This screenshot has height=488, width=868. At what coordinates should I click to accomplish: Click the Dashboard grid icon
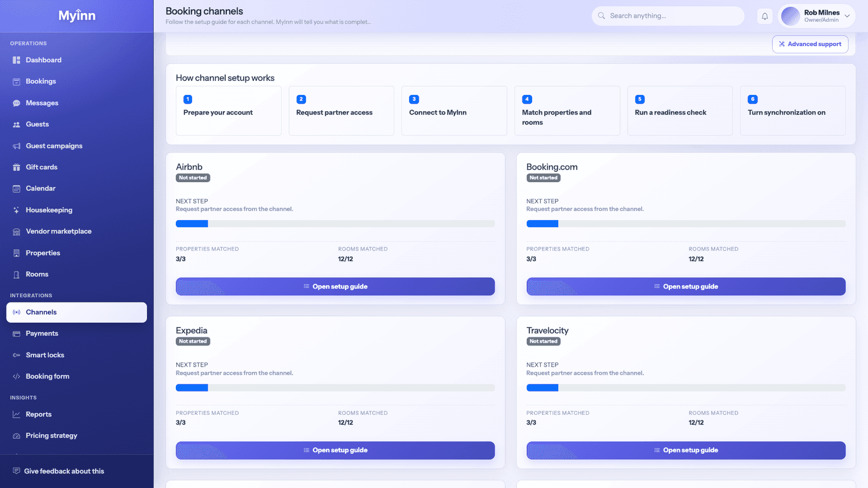pos(16,60)
